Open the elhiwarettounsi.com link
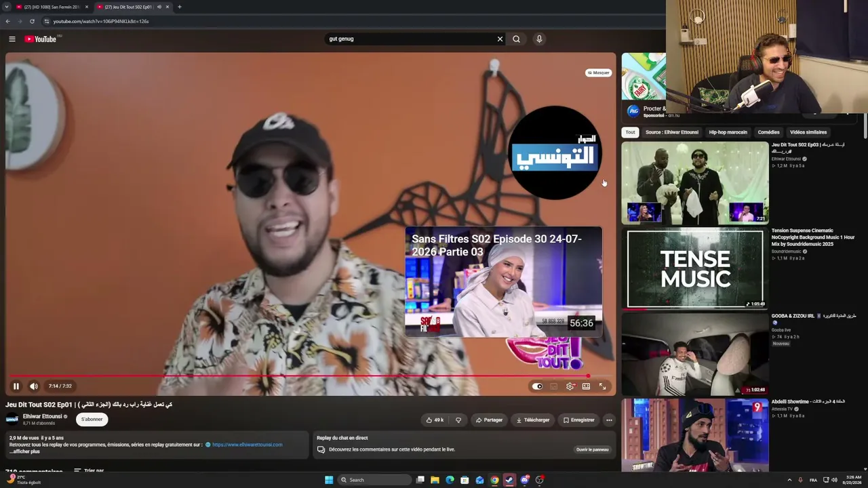868x488 pixels. point(247,445)
